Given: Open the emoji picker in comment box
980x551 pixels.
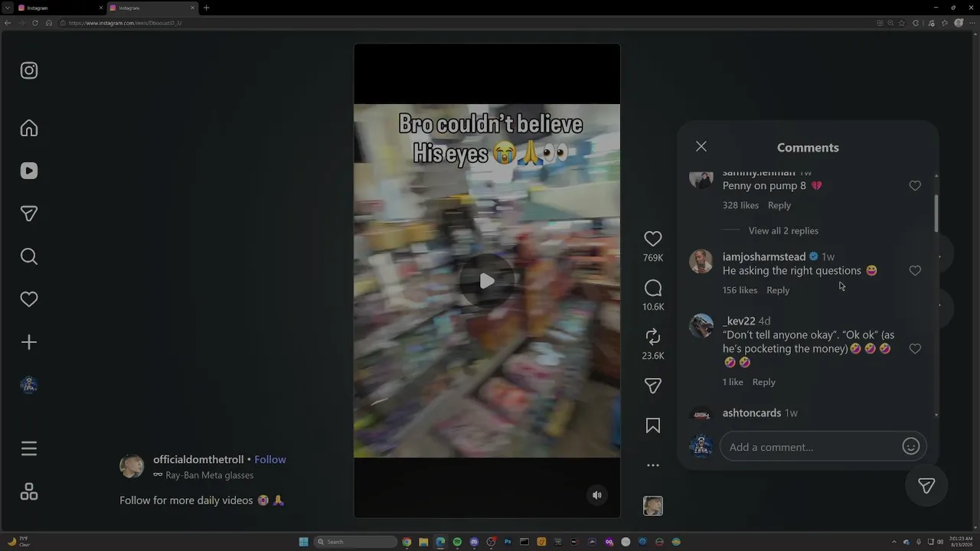Looking at the screenshot, I should (911, 447).
